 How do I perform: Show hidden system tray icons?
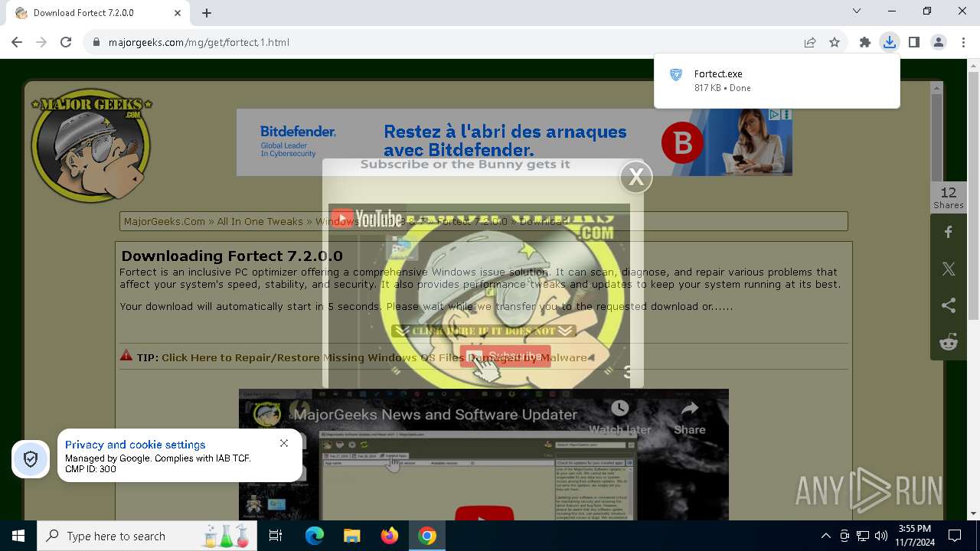tap(825, 536)
